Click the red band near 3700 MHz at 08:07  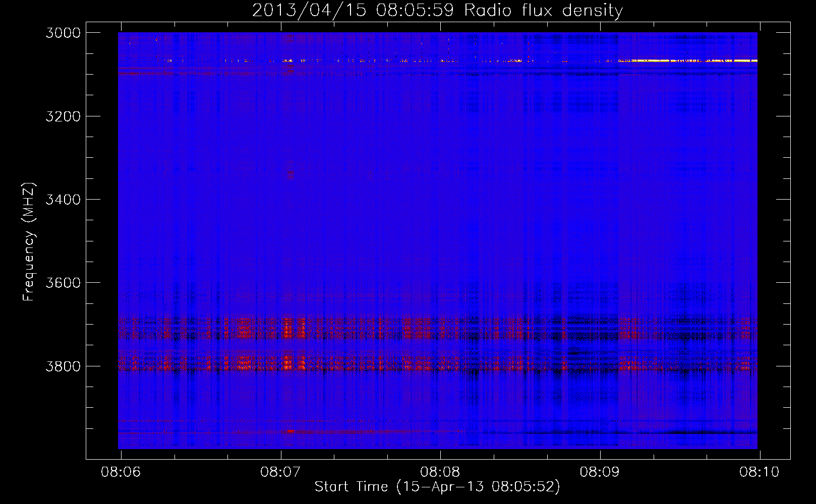[x=287, y=328]
